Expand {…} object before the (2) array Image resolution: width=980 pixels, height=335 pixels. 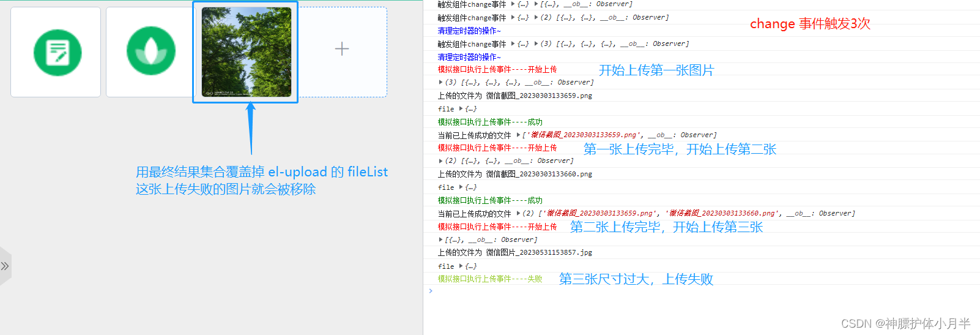pyautogui.click(x=513, y=17)
